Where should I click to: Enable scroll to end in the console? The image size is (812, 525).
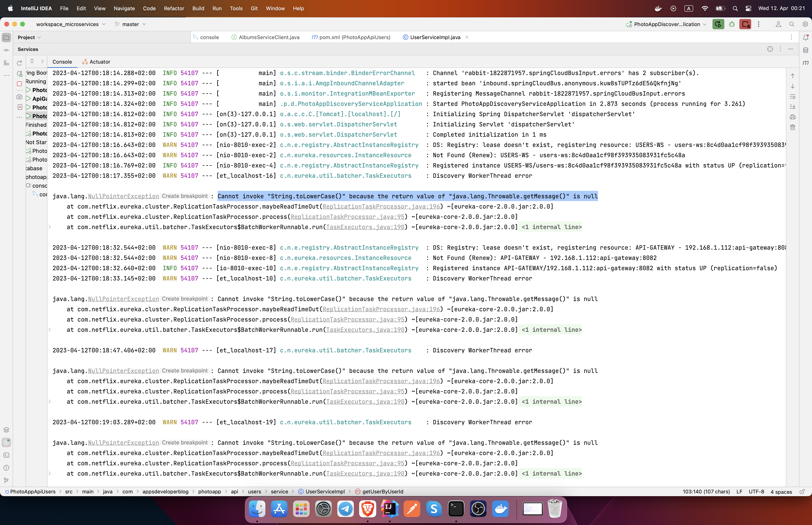pyautogui.click(x=793, y=107)
